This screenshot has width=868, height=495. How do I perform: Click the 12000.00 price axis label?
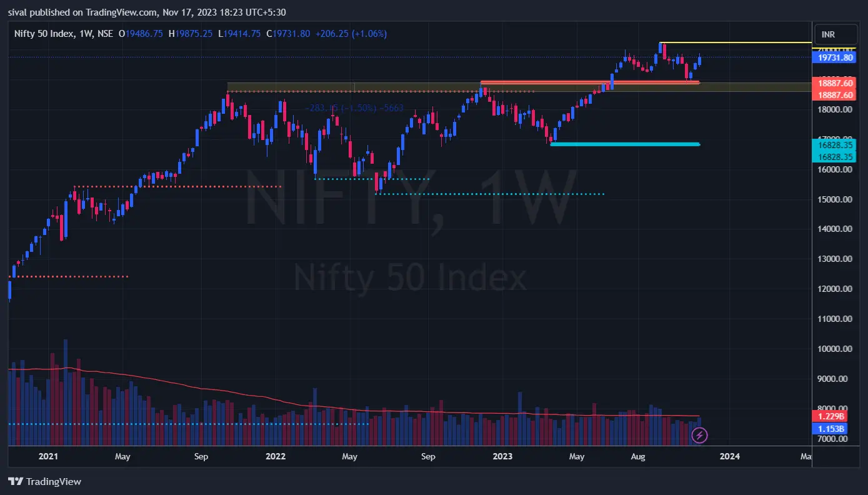(834, 289)
